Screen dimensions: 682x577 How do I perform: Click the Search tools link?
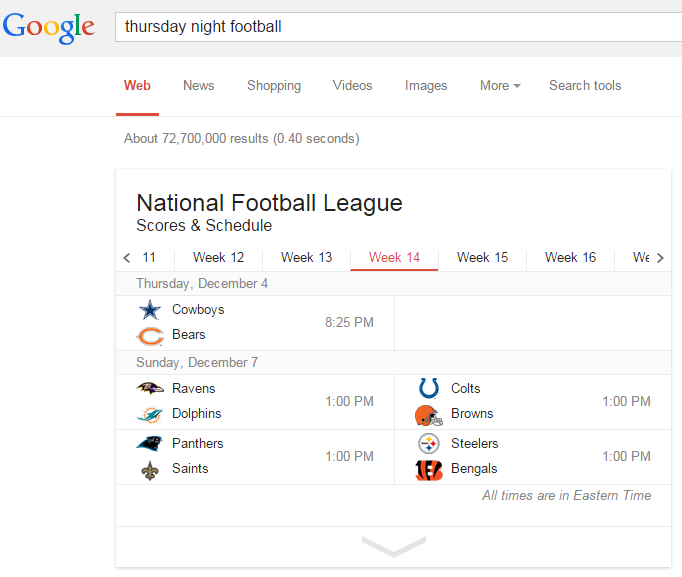tap(585, 86)
